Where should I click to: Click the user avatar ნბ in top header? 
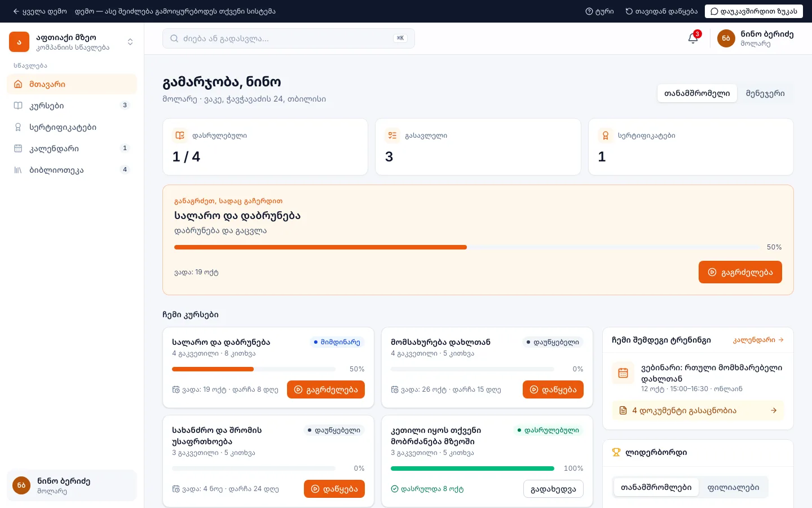pos(726,38)
